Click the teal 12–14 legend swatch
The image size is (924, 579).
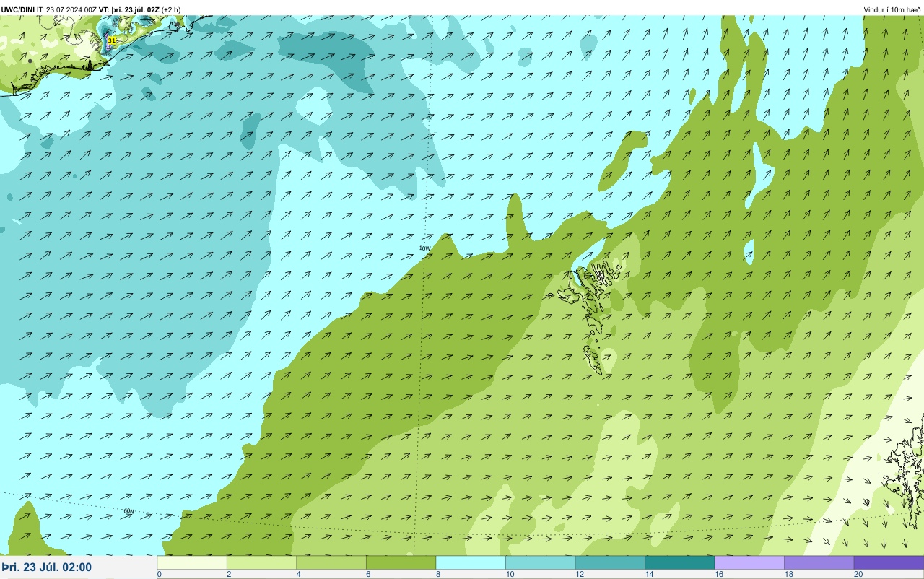click(610, 562)
